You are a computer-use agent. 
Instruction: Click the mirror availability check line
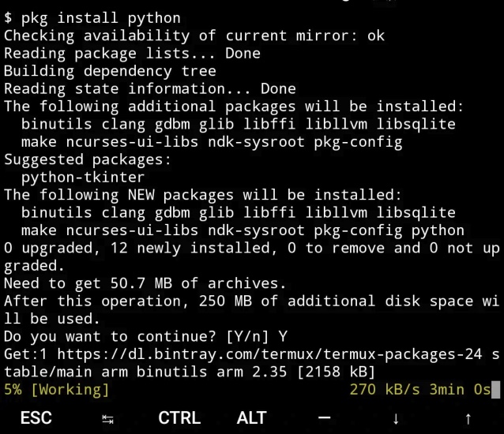(x=194, y=36)
